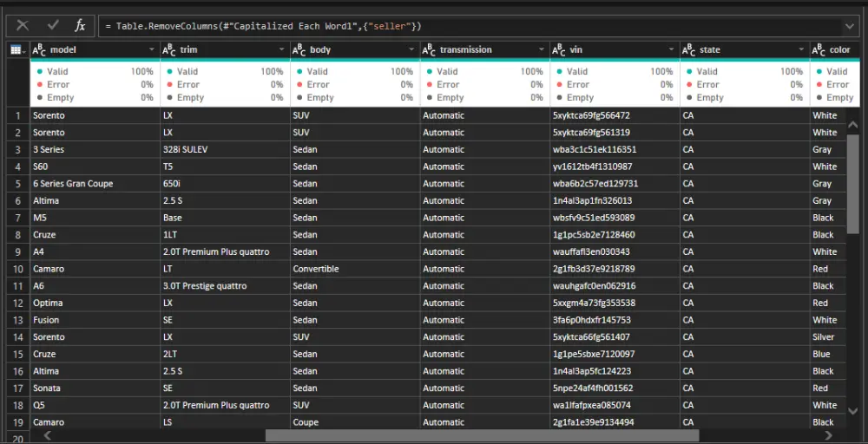The width and height of the screenshot is (868, 444).
Task: Click the 'Coupe' body cell
Action: click(x=355, y=422)
